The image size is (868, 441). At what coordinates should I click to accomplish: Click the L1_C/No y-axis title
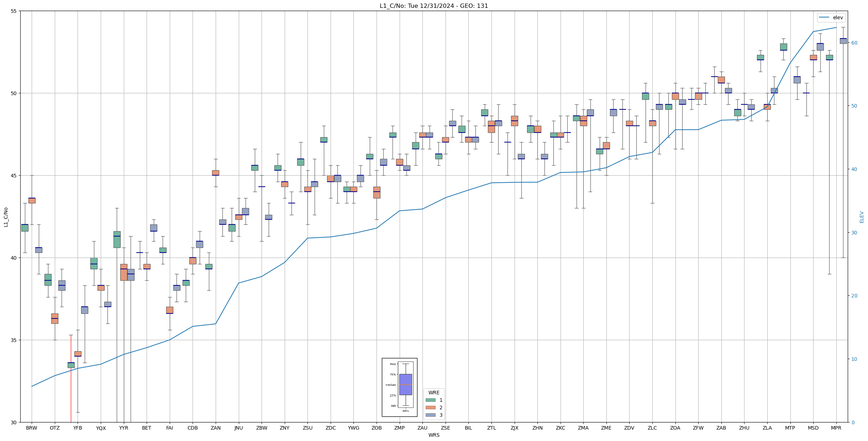click(x=6, y=217)
